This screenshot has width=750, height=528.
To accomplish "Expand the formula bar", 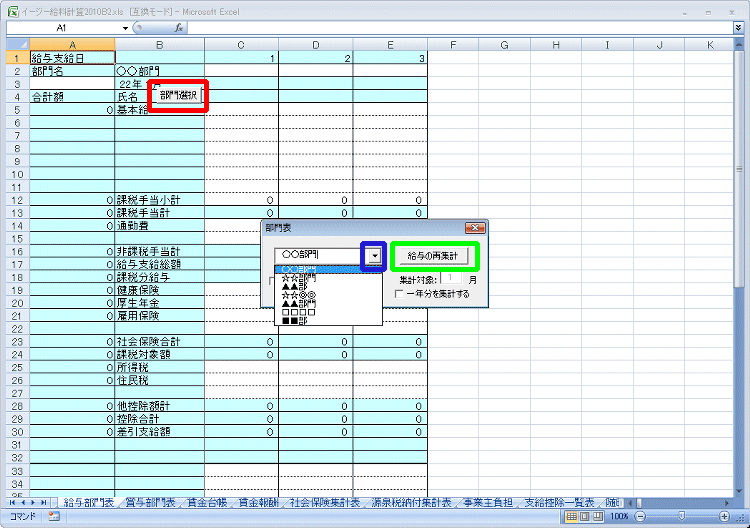I will click(x=741, y=29).
